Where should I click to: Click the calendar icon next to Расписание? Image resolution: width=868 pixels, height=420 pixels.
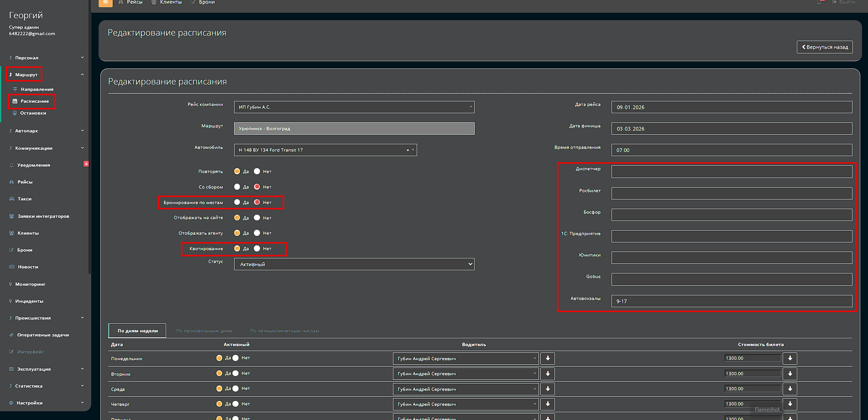point(15,101)
